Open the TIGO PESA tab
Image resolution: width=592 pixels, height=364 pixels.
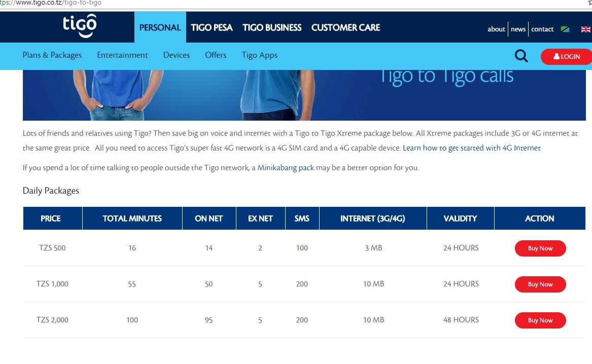click(212, 27)
